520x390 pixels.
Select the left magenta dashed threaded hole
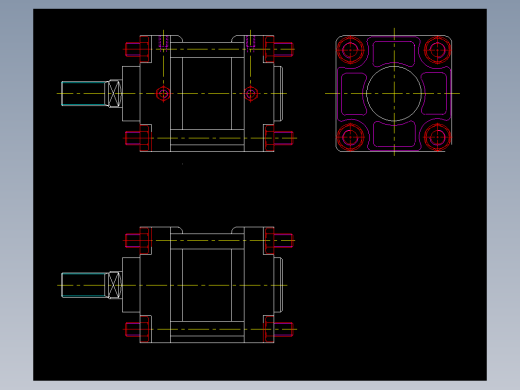(x=163, y=44)
